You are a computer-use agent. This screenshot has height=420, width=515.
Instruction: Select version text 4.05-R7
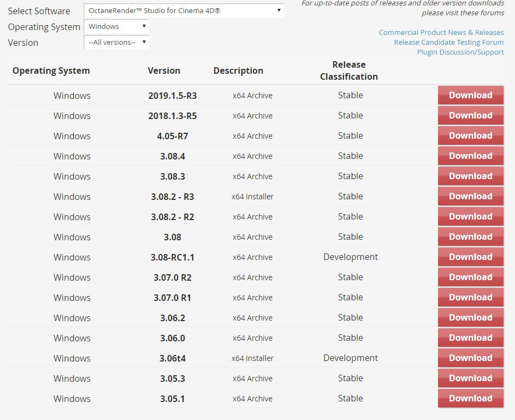coord(173,136)
